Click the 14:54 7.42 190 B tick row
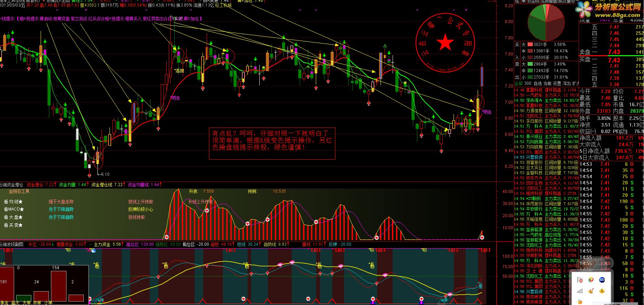Screen dimensions: 644x305 (611, 201)
